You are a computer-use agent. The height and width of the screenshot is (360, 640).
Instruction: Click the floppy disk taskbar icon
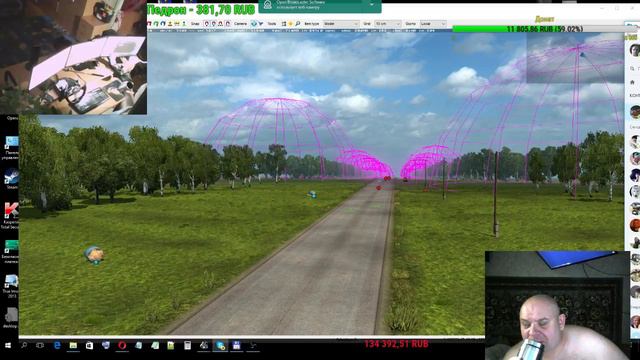click(x=236, y=346)
